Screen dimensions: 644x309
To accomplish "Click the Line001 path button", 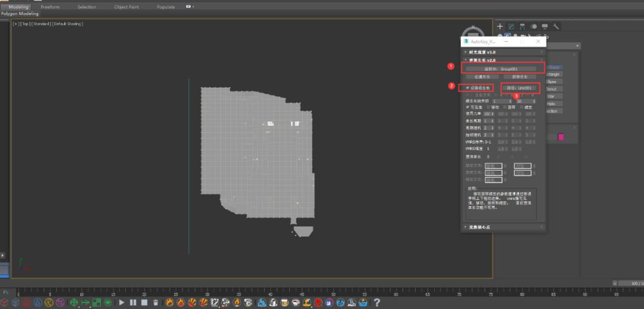I will click(x=519, y=88).
